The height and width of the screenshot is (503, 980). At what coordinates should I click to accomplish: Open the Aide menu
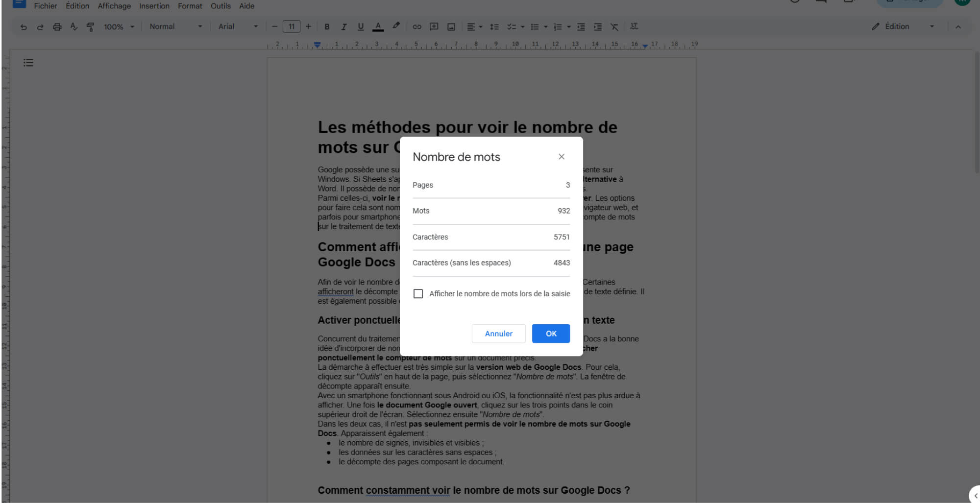[x=246, y=6]
